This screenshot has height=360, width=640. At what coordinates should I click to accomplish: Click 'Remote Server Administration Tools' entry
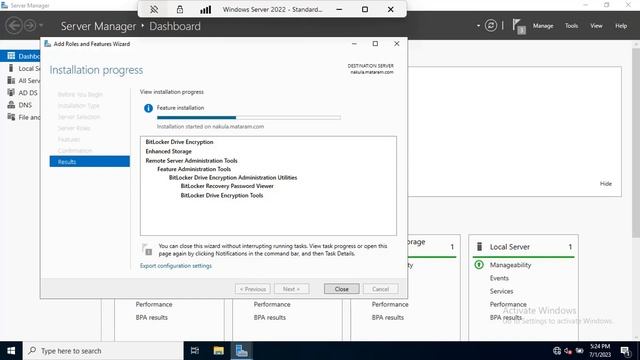click(191, 161)
